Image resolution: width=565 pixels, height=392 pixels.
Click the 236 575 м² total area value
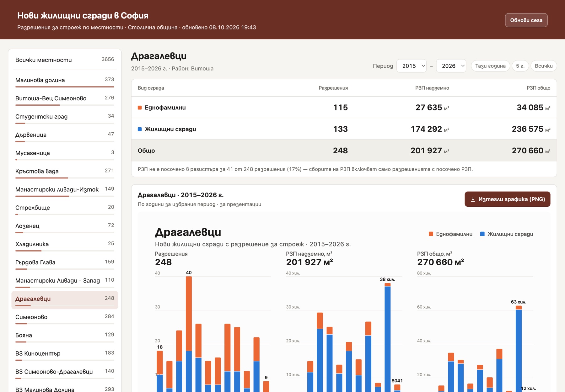click(x=531, y=129)
